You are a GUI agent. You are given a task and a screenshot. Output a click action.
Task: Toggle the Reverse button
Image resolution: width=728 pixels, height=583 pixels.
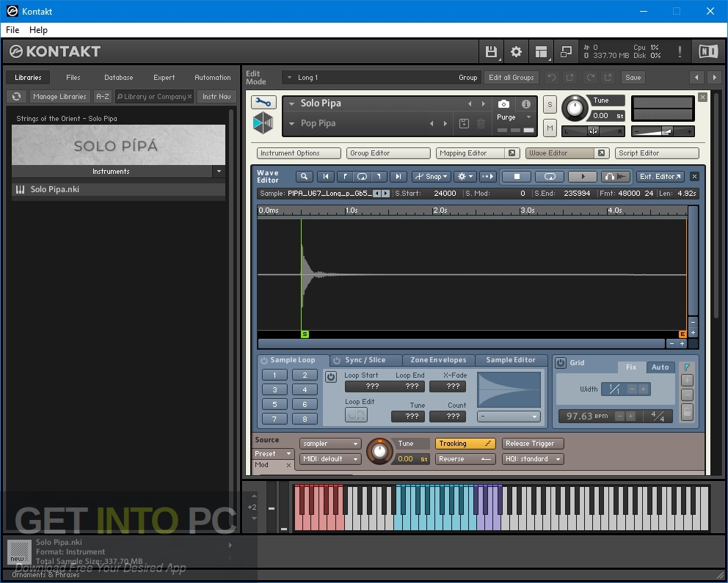click(465, 459)
